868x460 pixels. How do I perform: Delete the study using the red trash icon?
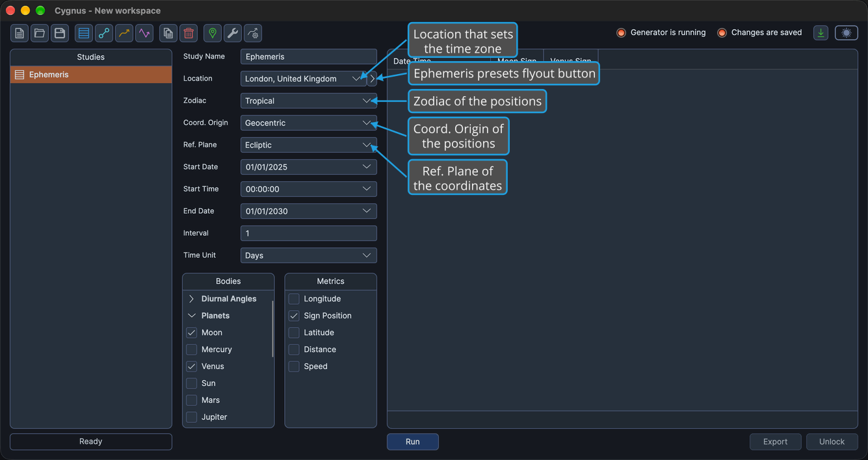[189, 33]
